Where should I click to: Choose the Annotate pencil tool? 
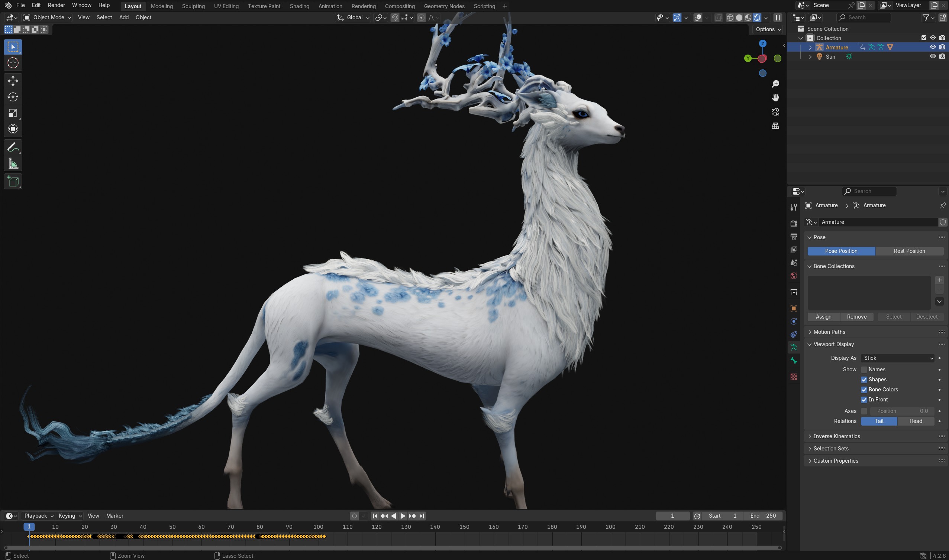(13, 147)
